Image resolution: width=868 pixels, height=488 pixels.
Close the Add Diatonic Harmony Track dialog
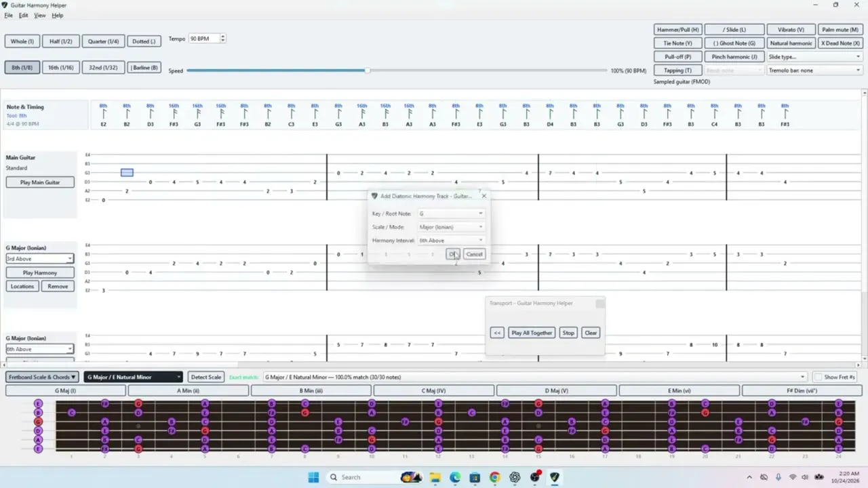click(484, 196)
